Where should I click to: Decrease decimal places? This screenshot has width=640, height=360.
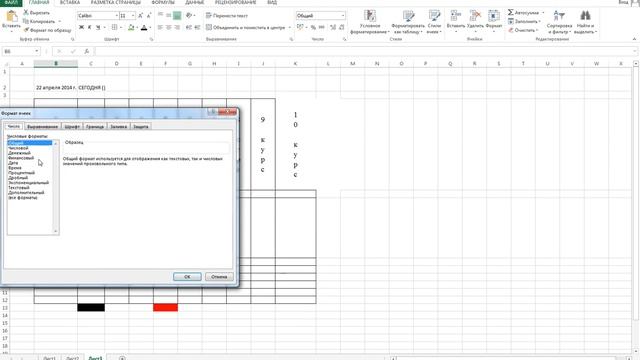click(x=341, y=27)
